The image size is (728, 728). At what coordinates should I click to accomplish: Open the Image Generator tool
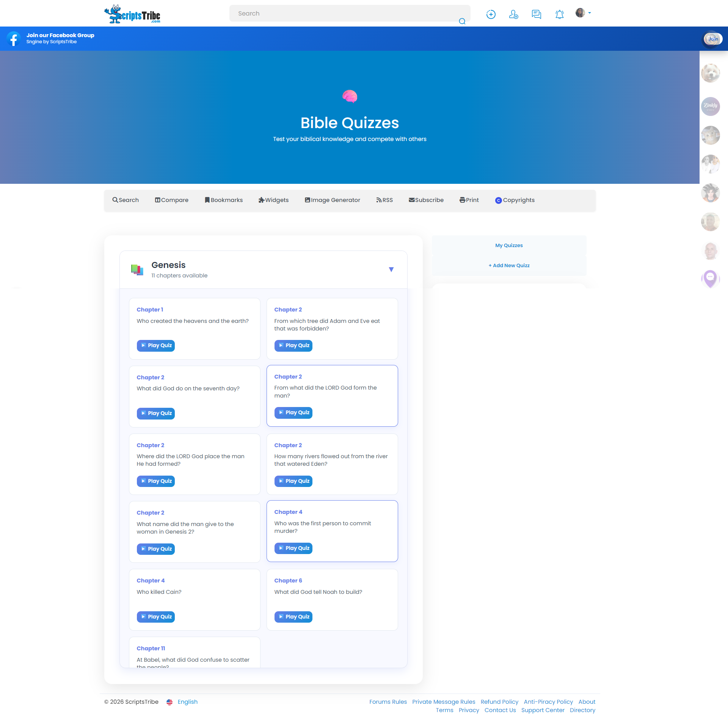click(332, 200)
